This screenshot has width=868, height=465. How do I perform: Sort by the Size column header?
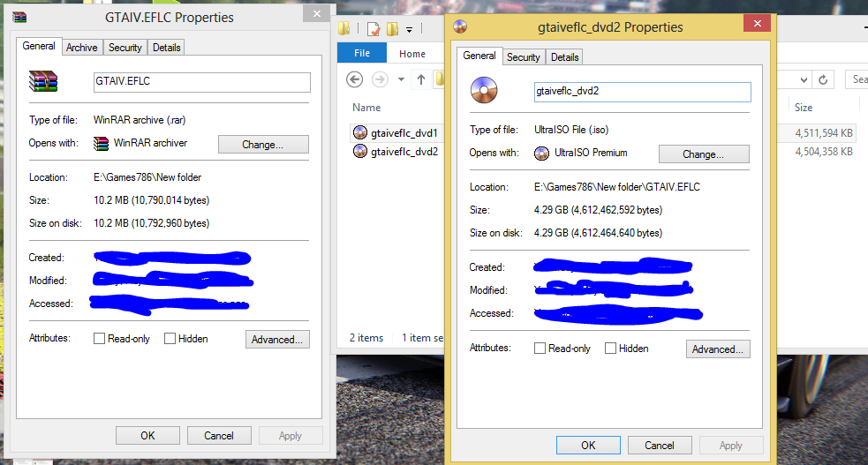(x=804, y=108)
